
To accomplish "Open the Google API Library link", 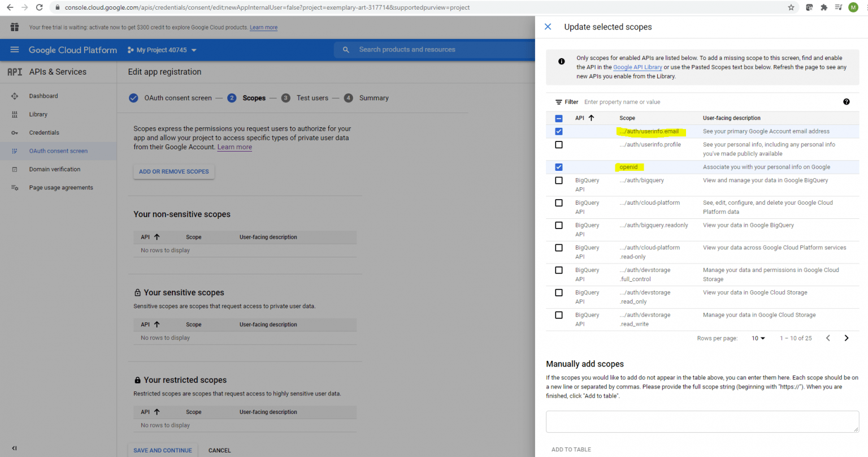I will click(637, 67).
